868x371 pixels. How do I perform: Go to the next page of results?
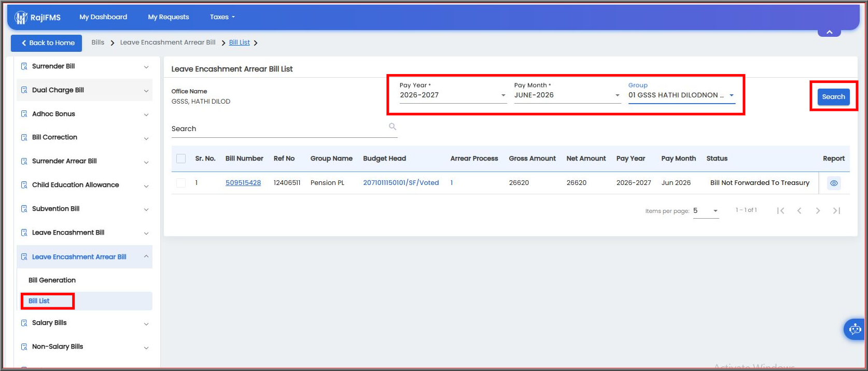pos(818,210)
